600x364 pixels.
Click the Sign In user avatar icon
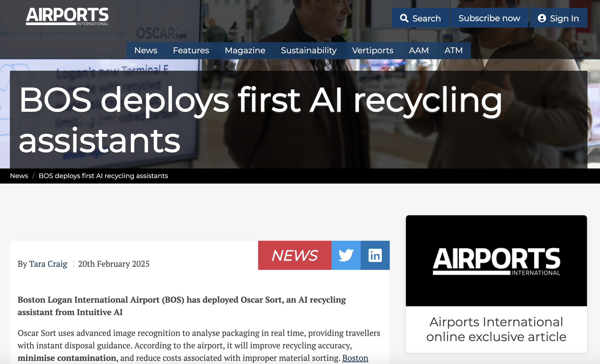542,18
